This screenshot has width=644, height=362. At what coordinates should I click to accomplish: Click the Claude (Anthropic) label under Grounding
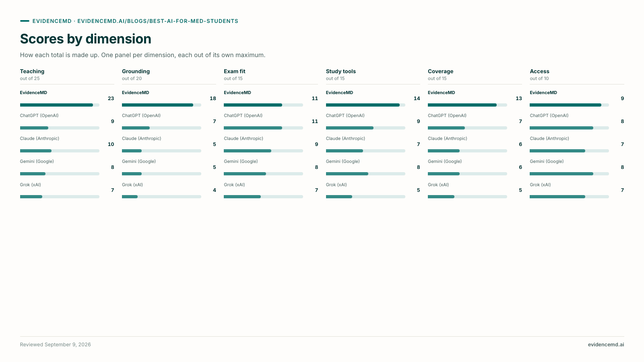pyautogui.click(x=142, y=138)
